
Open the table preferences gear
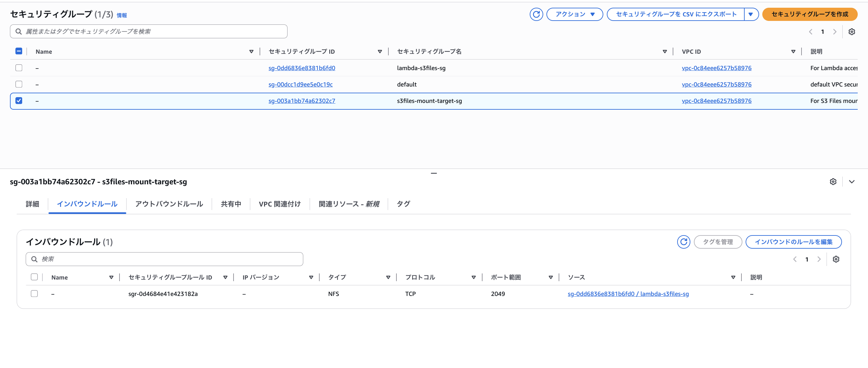pyautogui.click(x=852, y=32)
